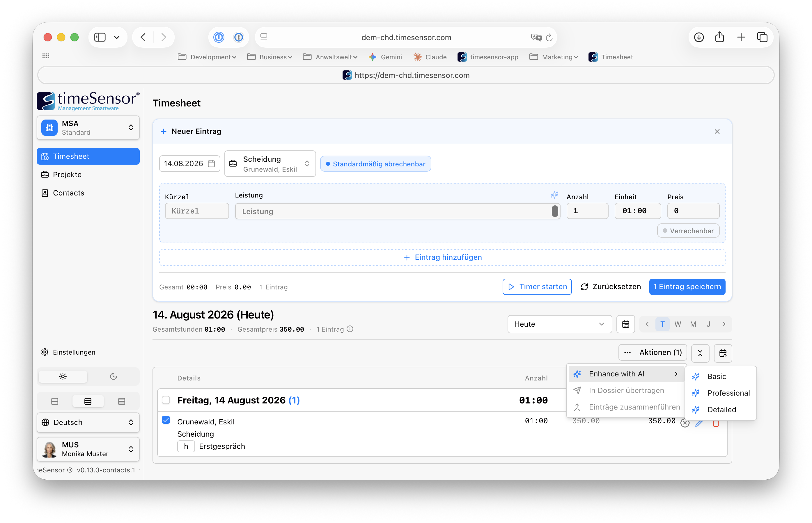Switch to month view M
This screenshot has width=812, height=523.
point(693,324)
